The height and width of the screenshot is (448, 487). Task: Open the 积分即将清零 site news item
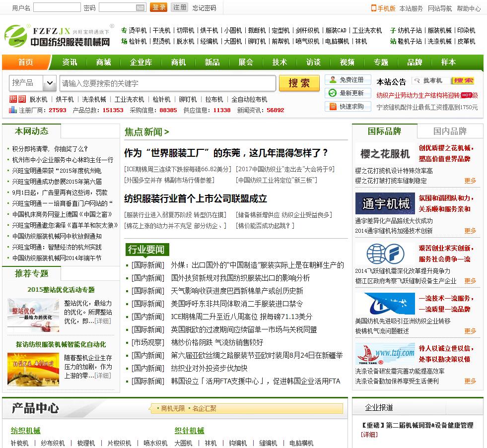pos(50,149)
